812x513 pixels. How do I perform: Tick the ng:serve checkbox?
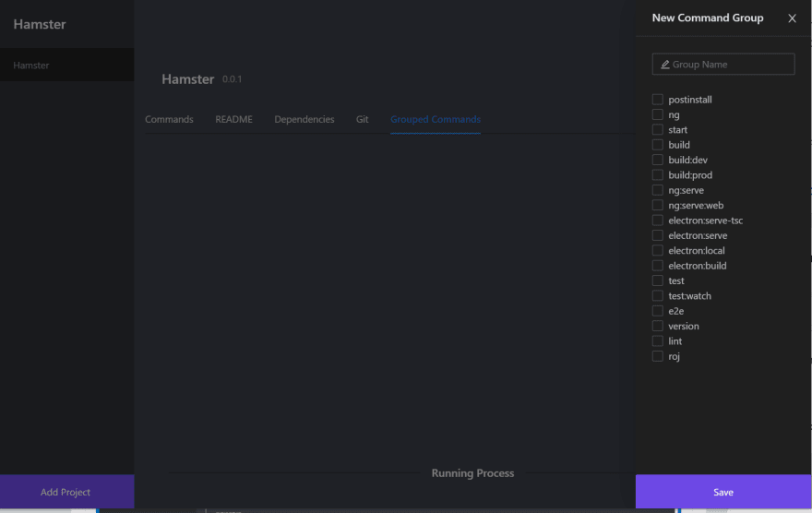coord(657,190)
